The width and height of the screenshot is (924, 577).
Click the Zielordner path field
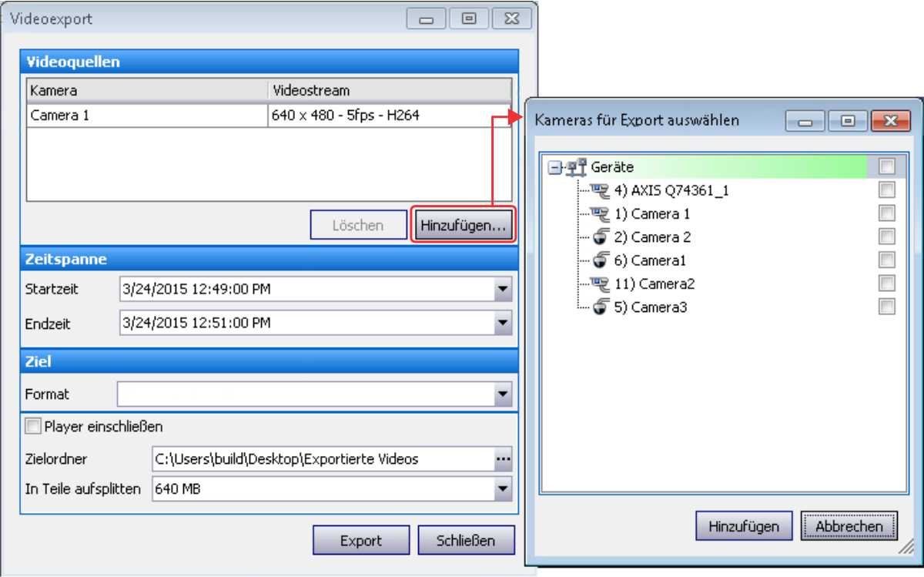point(323,459)
